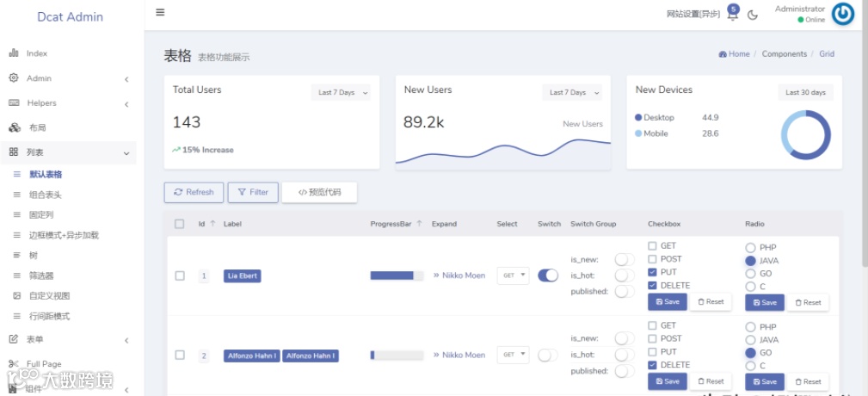Uncheck PUT checkbox in row 1
Image resolution: width=868 pixels, height=396 pixels.
coord(652,272)
